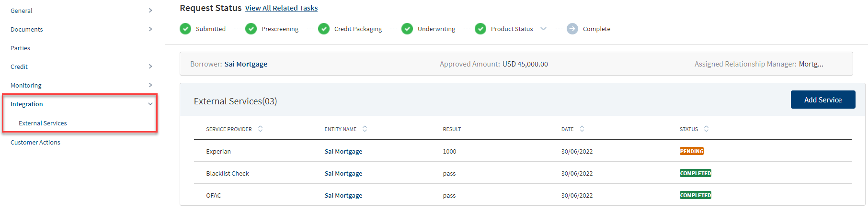Sort the table by Status column arrows
Image resolution: width=868 pixels, height=223 pixels.
coord(706,129)
